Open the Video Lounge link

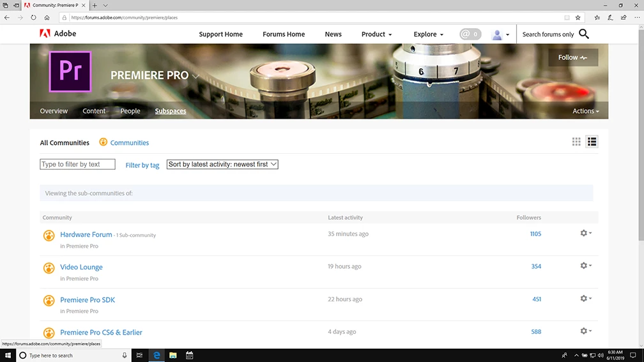coord(81,267)
